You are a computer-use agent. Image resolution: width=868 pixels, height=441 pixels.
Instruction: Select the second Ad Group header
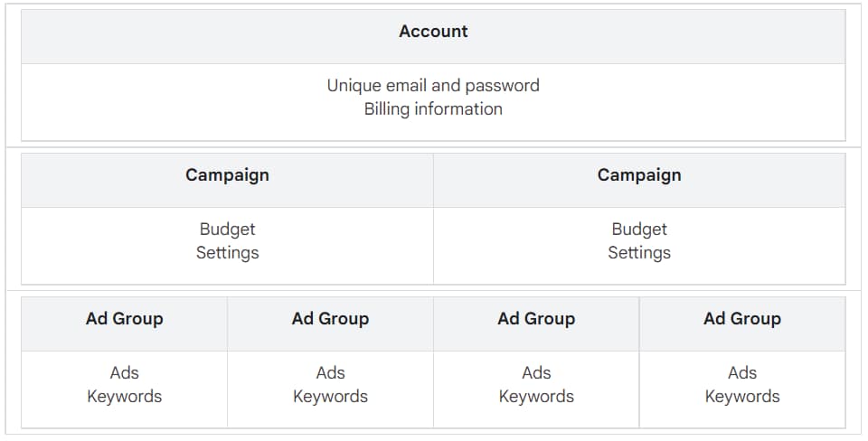[331, 324]
